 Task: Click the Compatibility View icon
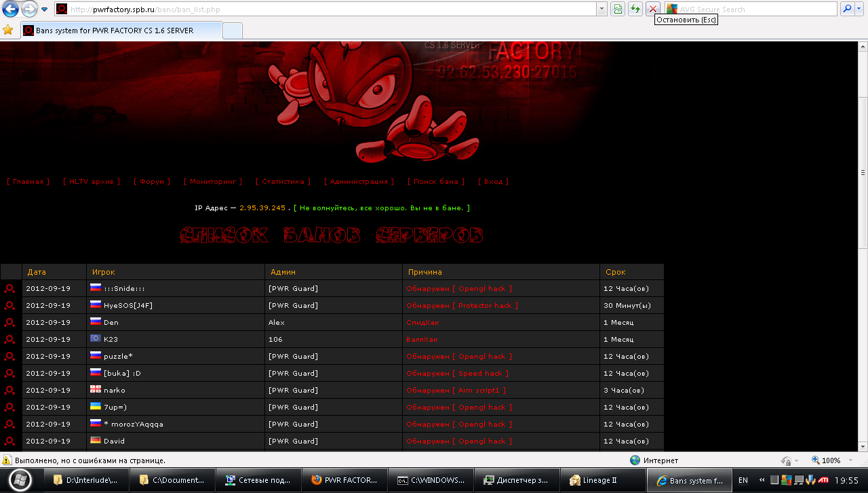[x=618, y=9]
